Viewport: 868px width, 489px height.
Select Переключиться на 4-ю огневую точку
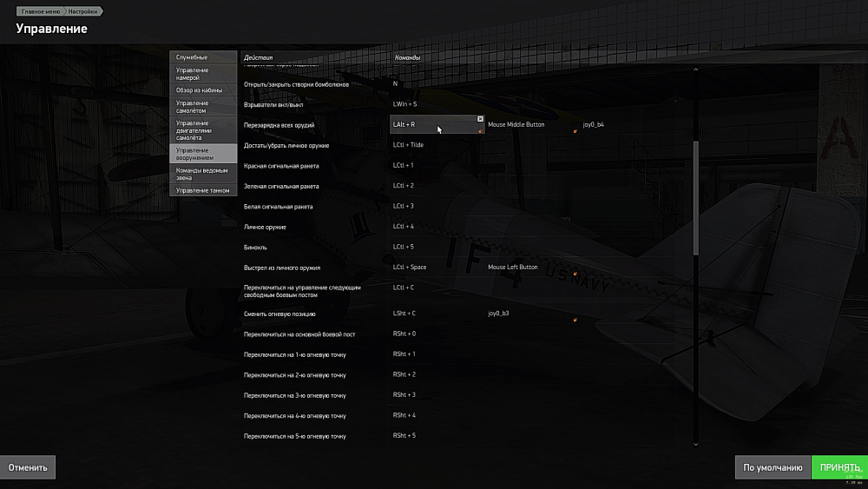[x=294, y=416]
